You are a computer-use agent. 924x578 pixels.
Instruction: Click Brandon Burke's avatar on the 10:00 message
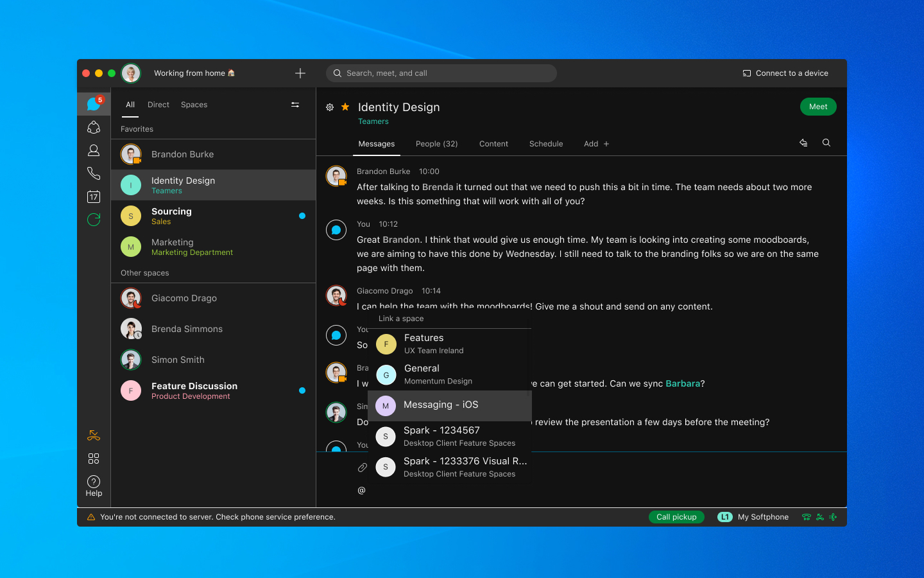click(x=336, y=176)
